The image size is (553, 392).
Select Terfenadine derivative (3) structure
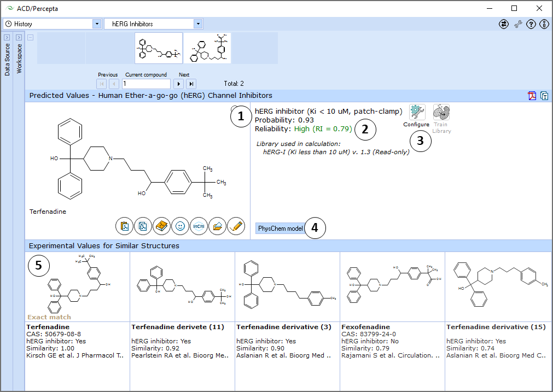[x=287, y=286]
